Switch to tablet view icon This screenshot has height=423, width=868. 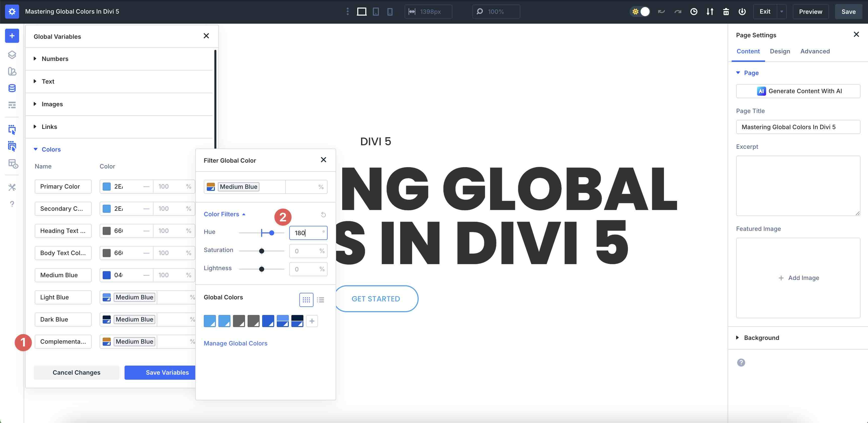pyautogui.click(x=376, y=12)
